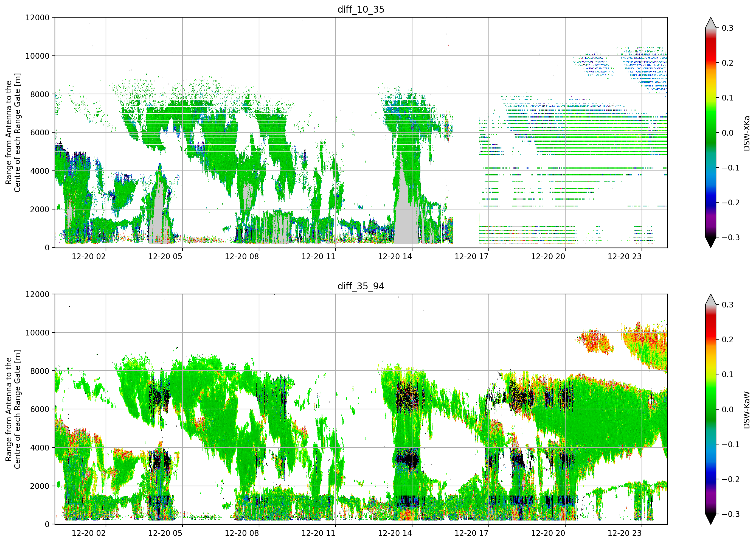Click the −0.1 tick on the DSW-XKa colorbar
Image resolution: width=756 pixels, height=543 pixels.
click(x=731, y=168)
